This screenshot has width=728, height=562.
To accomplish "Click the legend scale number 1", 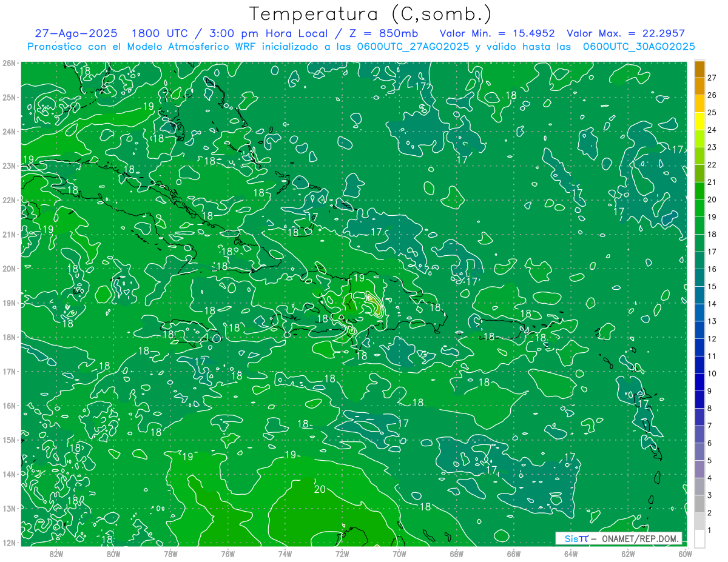I will [710, 530].
